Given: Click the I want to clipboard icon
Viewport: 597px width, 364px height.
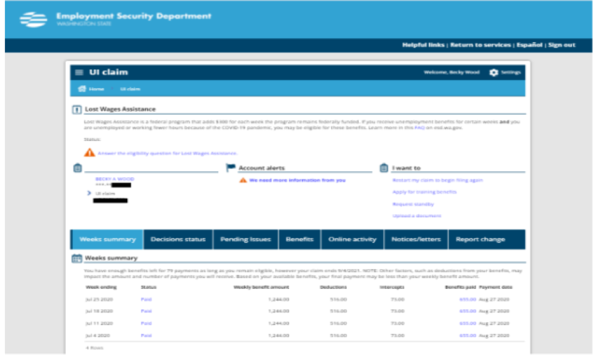Looking at the screenshot, I should tap(384, 168).
